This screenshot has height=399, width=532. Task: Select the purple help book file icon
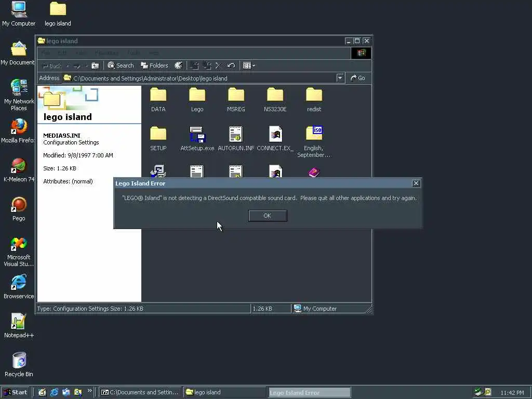pos(314,172)
